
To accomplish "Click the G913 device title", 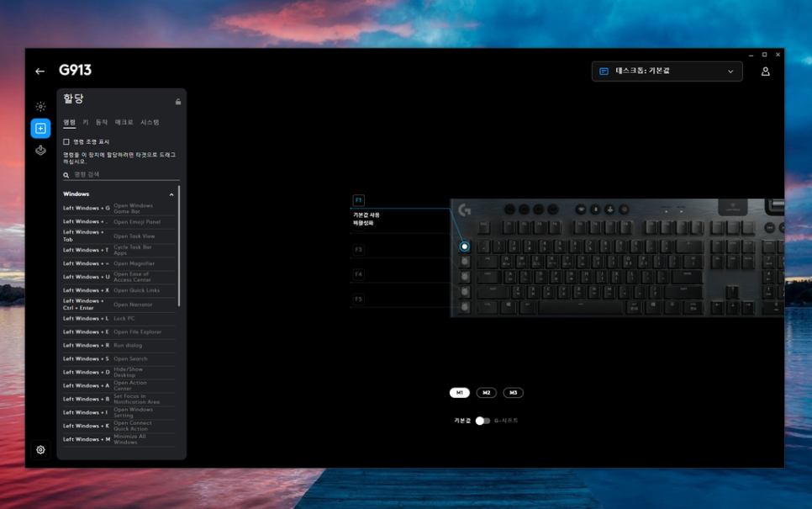I will click(75, 71).
